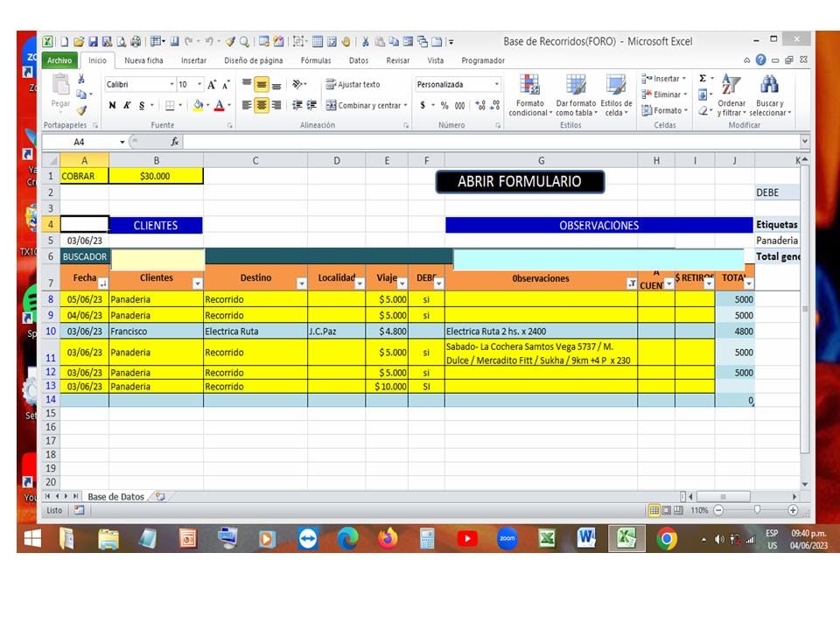Apply bold (N) formatting
The height and width of the screenshot is (630, 840).
[112, 105]
